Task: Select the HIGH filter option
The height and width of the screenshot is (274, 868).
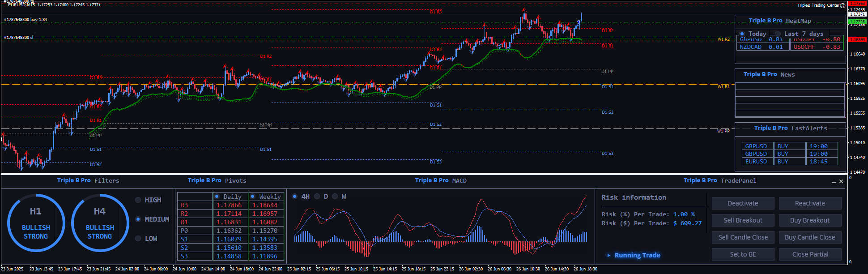Action: 138,200
